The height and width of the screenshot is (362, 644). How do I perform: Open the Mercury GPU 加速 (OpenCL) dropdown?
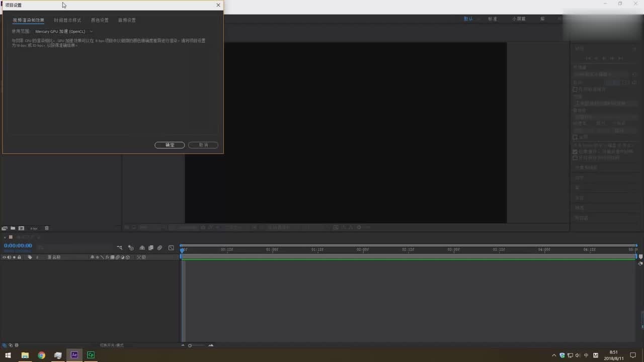64,32
